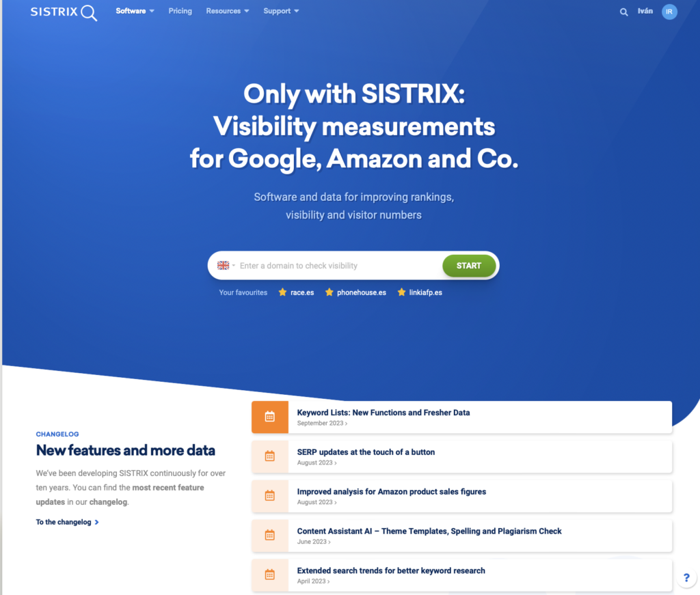Click the star icon beside linkiafp.es
This screenshot has height=595, width=700.
pos(401,292)
